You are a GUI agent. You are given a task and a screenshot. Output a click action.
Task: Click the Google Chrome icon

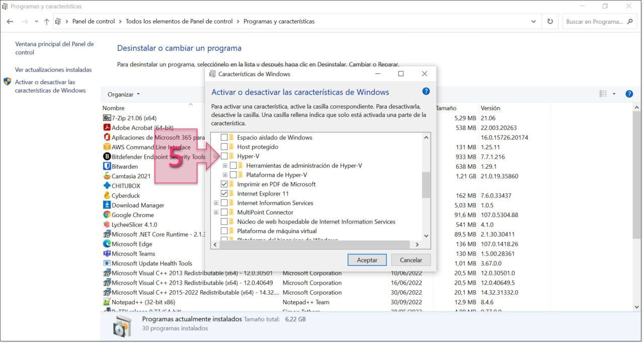pos(107,215)
